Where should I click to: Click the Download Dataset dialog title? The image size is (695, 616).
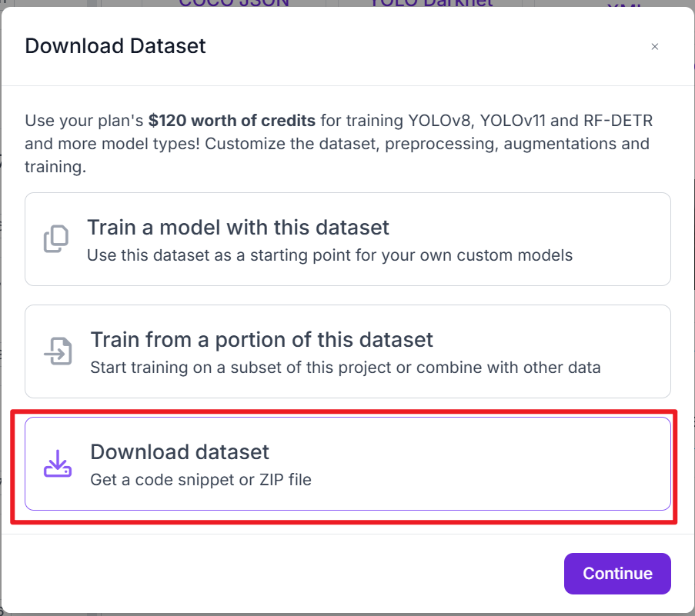(x=115, y=46)
